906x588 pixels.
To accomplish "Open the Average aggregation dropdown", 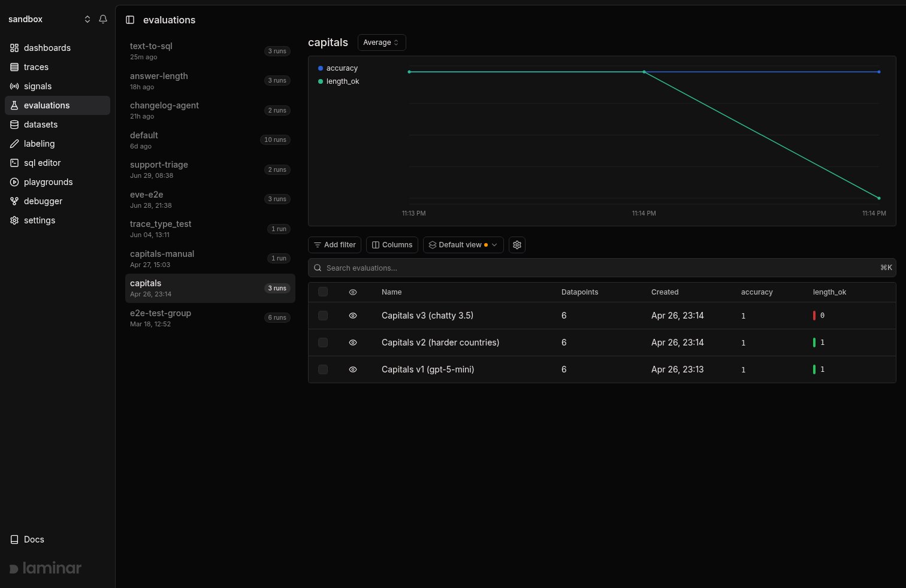I will click(x=382, y=43).
